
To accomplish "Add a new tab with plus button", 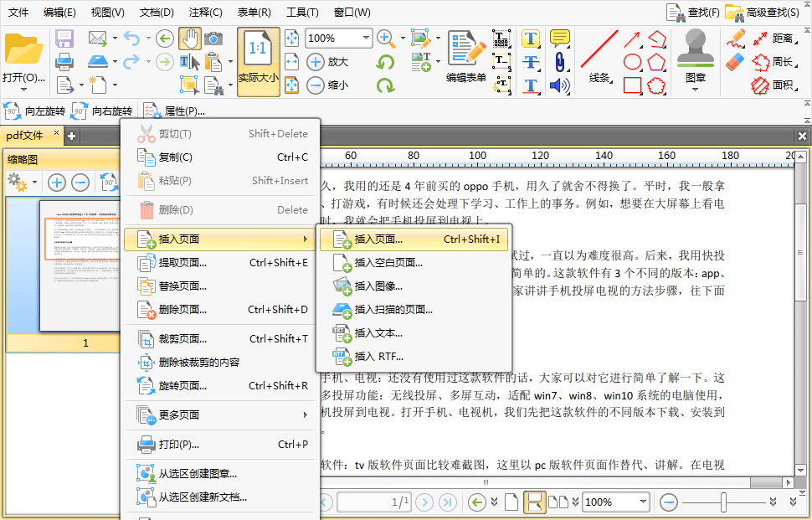I will pos(71,136).
